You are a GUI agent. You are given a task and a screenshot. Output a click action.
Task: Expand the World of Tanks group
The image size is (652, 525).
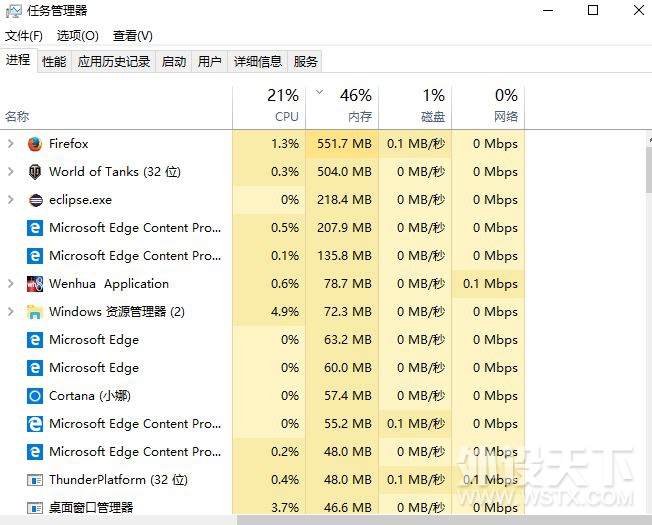pos(11,172)
